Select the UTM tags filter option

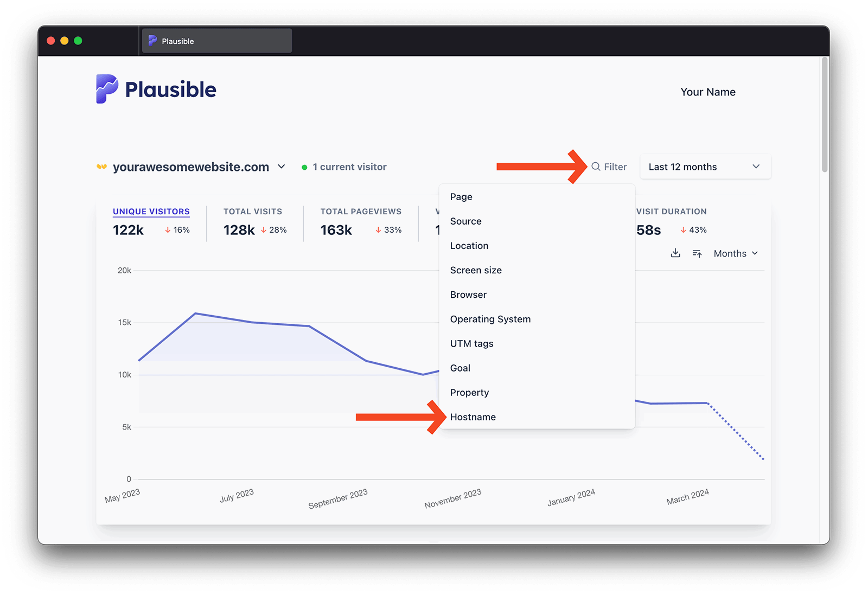point(471,343)
